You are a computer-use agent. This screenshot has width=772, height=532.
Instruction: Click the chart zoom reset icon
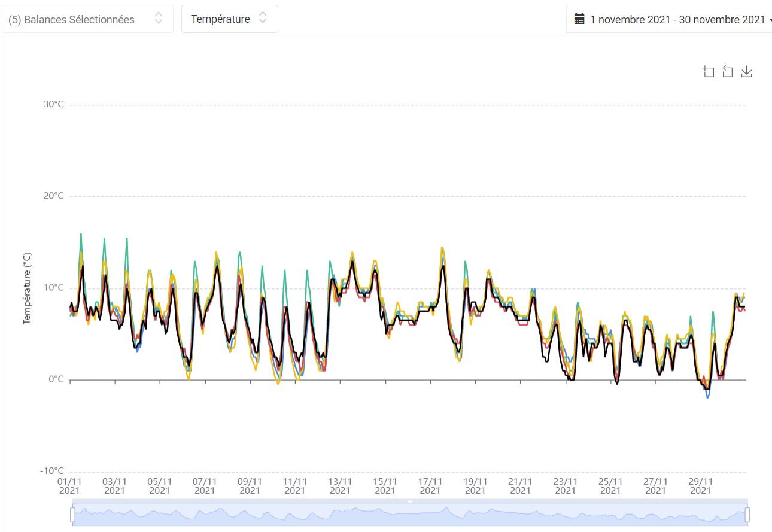[x=728, y=72]
